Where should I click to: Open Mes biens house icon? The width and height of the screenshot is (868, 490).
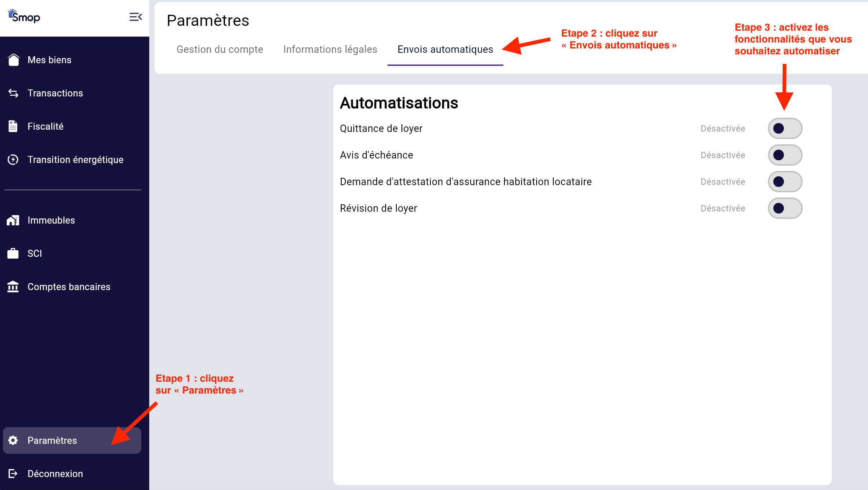tap(13, 60)
